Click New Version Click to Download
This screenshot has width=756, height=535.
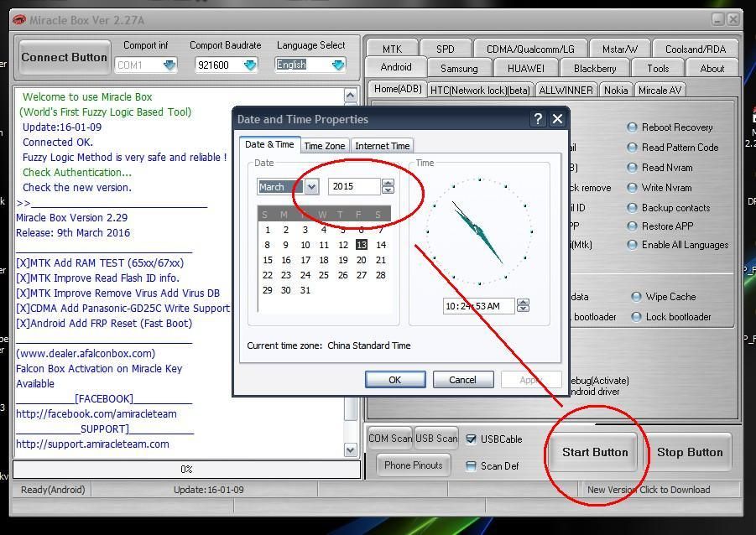click(649, 490)
